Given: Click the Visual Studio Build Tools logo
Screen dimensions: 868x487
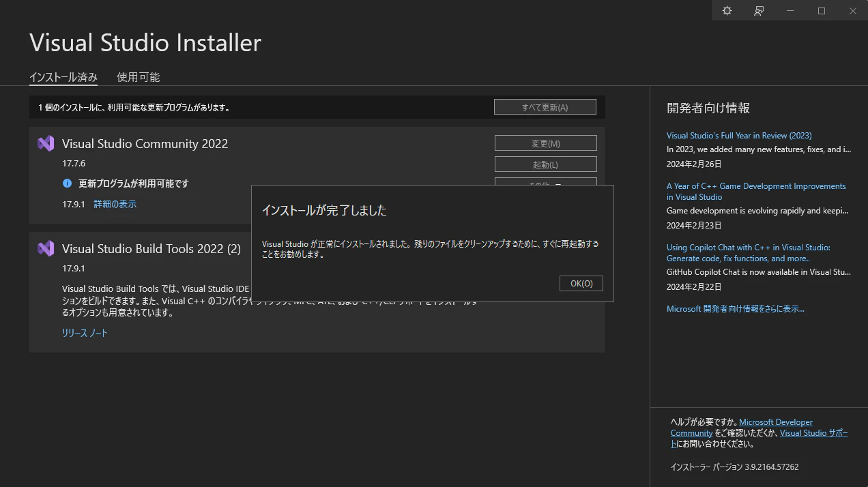Looking at the screenshot, I should pyautogui.click(x=46, y=248).
